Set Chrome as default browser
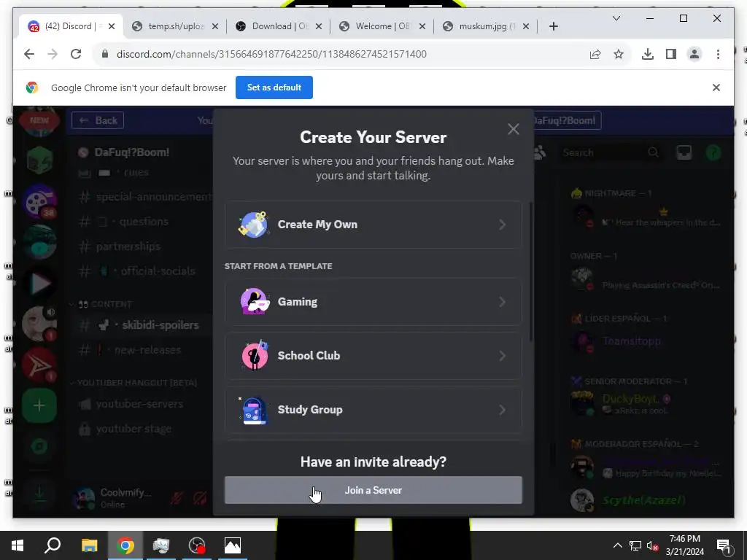The height and width of the screenshot is (560, 747). tap(274, 87)
